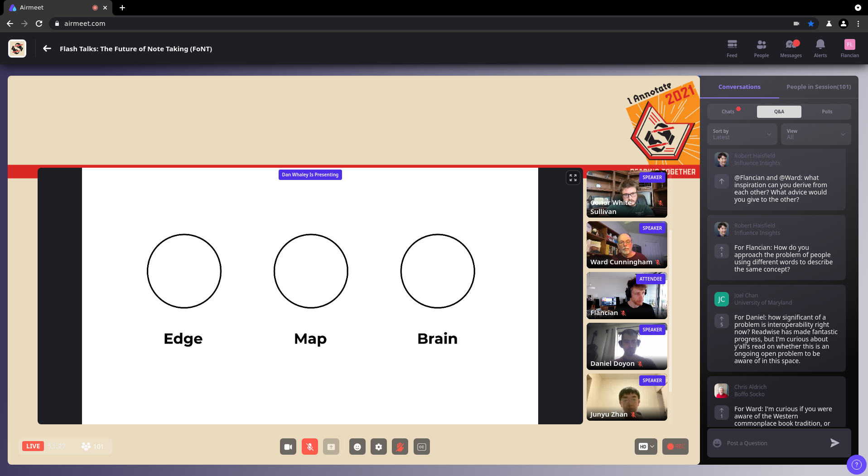Open the emoji picker in question box
Viewport: 868px width, 476px height.
(x=717, y=443)
